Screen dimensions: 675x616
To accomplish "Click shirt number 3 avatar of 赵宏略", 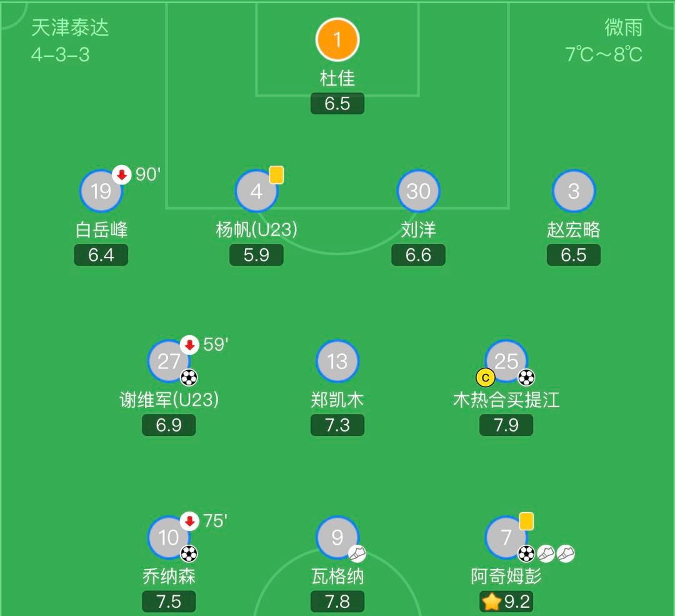I will coord(574,191).
